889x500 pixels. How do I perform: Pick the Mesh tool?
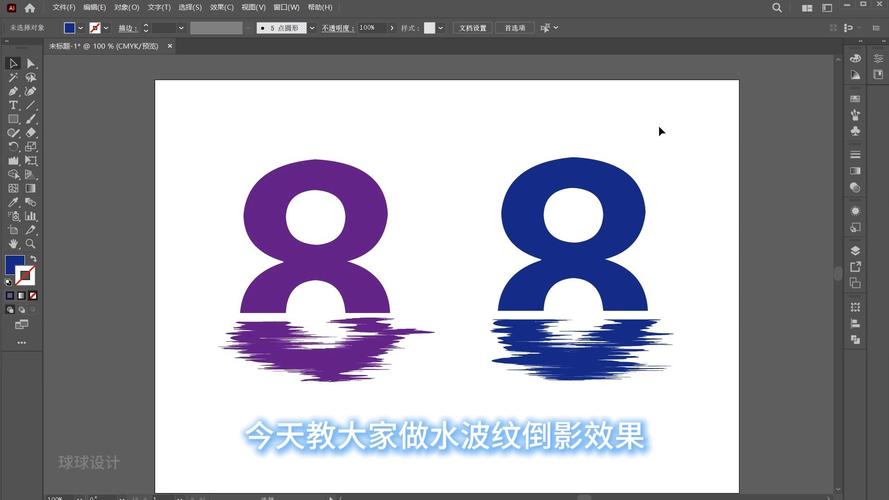(x=13, y=188)
